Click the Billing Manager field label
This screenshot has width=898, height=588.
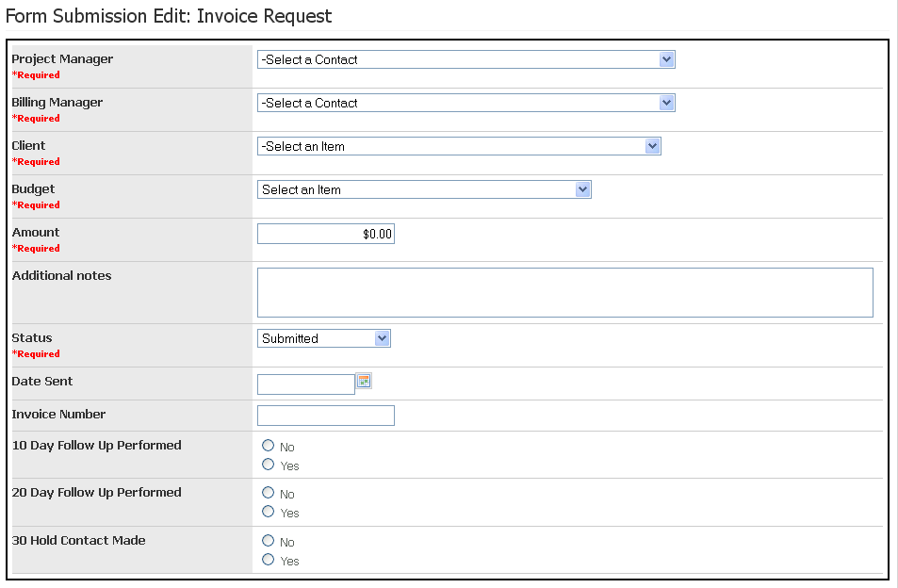pyautogui.click(x=57, y=103)
